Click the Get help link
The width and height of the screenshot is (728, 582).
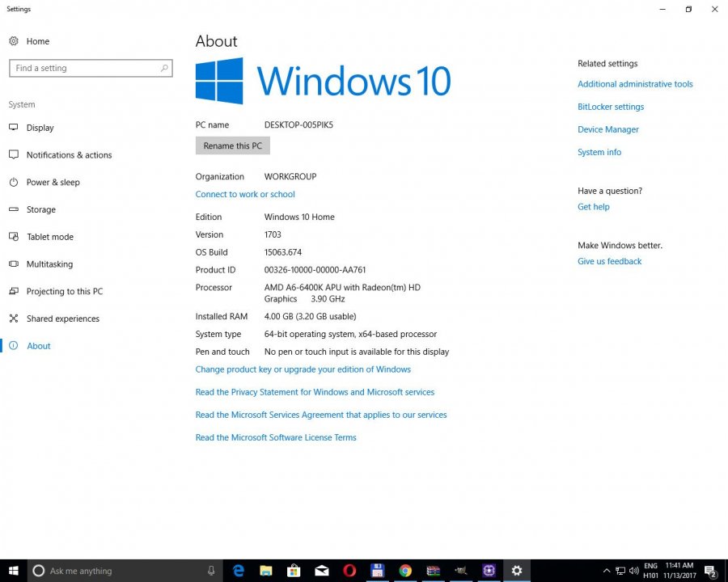(594, 207)
